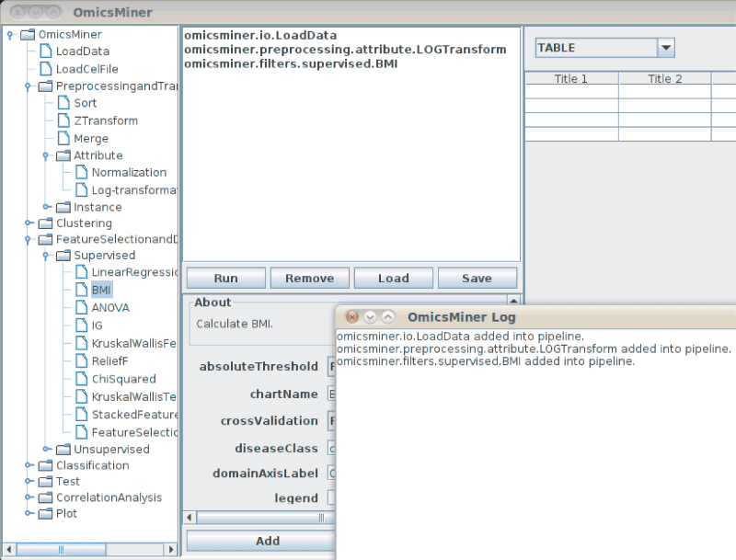Click the CorrelationAnalysis folder icon
The width and height of the screenshot is (736, 560).
pos(45,497)
